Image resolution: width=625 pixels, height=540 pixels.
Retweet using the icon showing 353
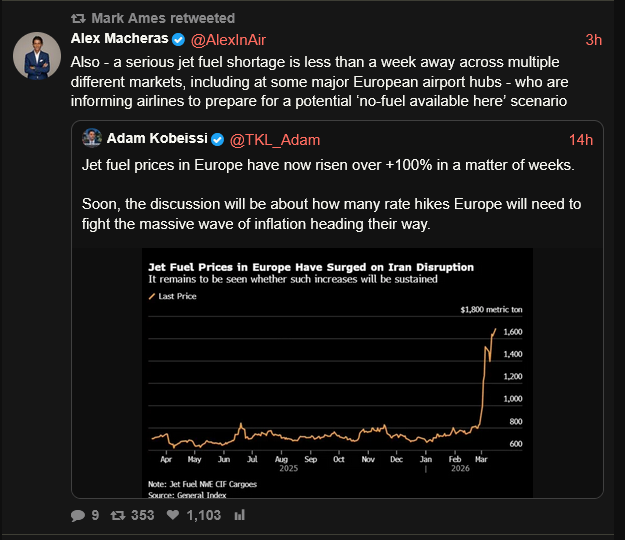(116, 515)
